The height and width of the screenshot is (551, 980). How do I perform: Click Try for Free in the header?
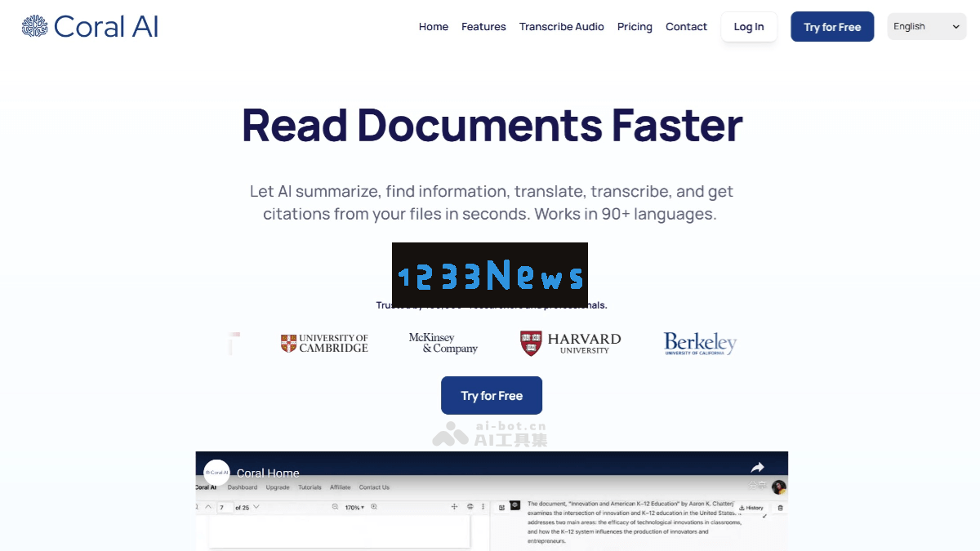(832, 27)
